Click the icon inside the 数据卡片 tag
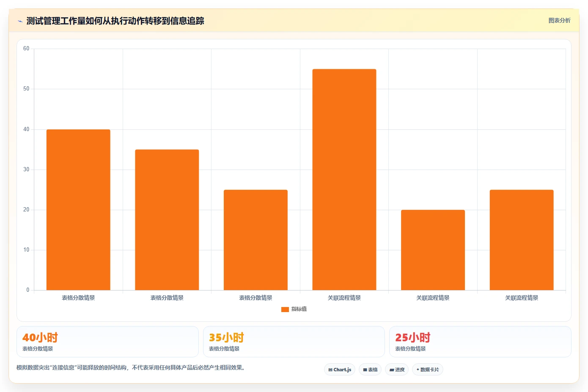The width and height of the screenshot is (588, 392). 418,370
